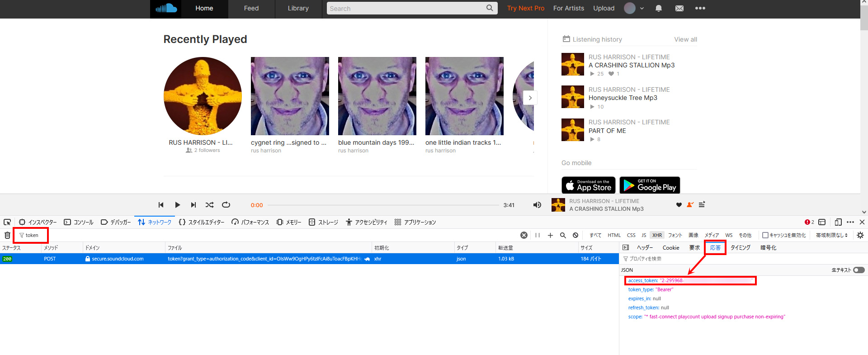
Task: Click the SoundCloud logo icon
Action: point(166,8)
